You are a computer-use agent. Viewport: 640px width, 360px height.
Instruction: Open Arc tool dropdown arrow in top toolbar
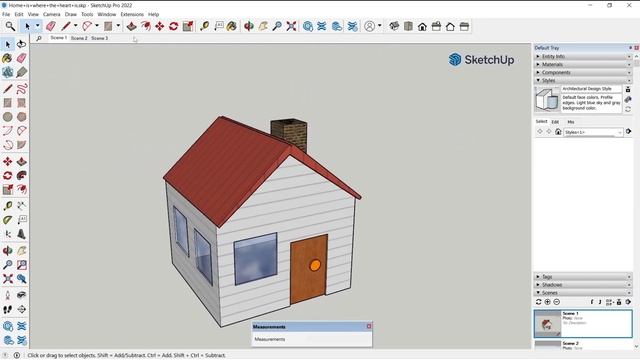pos(97,26)
